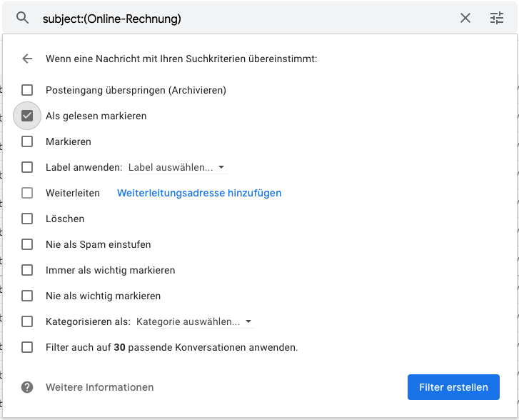The width and height of the screenshot is (519, 420).
Task: Open the Label auswählen dropdown
Action: [178, 167]
